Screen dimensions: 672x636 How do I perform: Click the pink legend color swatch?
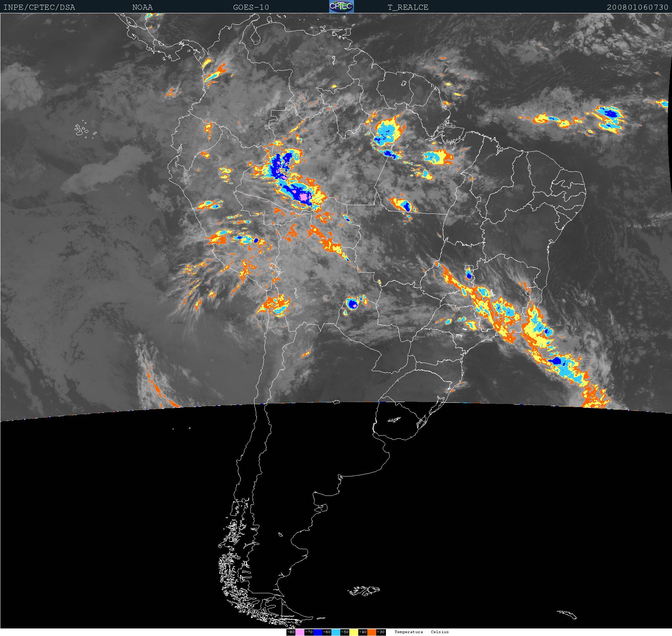[x=300, y=632]
